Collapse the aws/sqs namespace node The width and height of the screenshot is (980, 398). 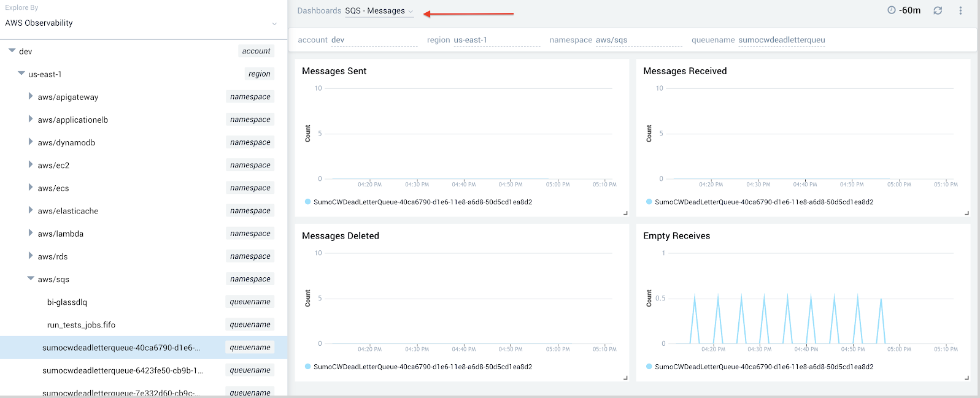click(x=31, y=279)
